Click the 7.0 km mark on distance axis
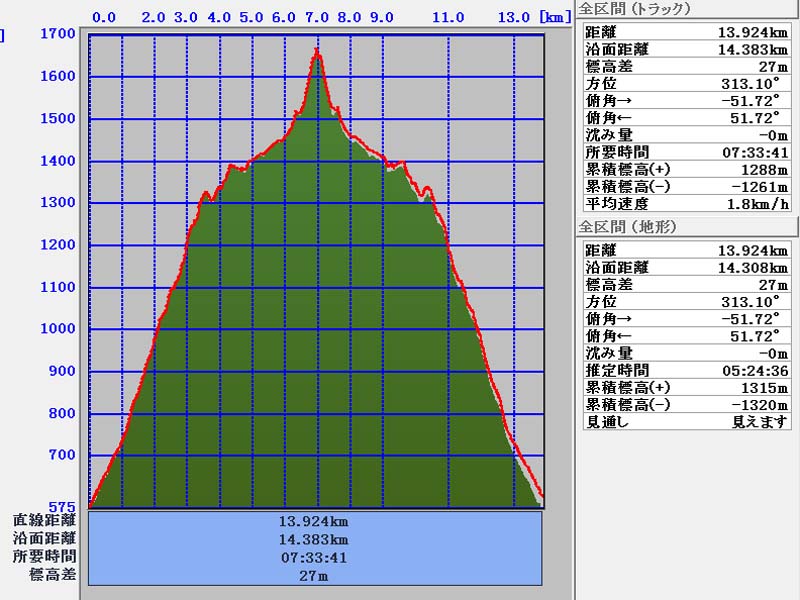This screenshot has height=600, width=800. 318,17
